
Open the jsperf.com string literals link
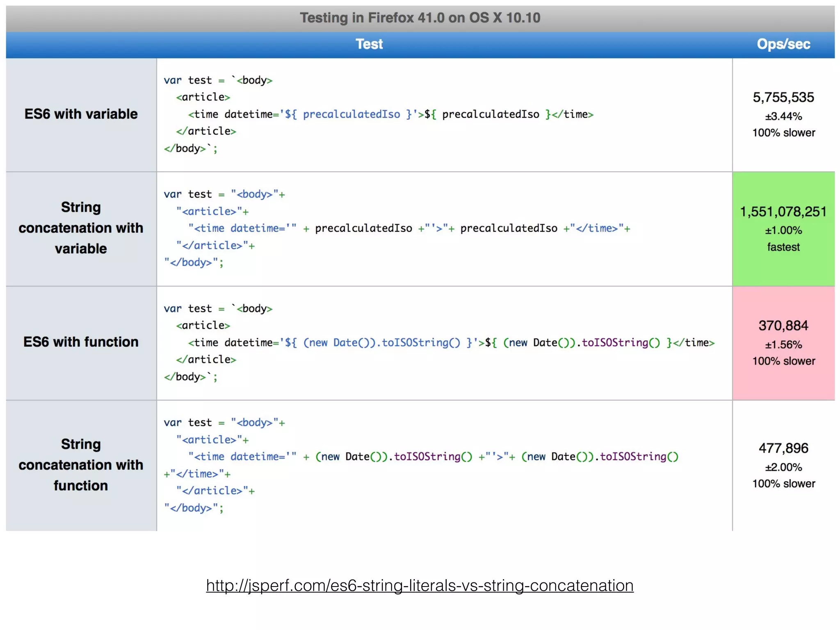click(420, 585)
